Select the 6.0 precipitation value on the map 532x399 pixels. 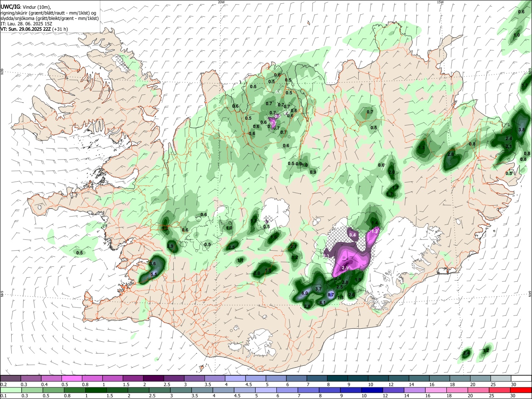[x=304, y=293]
